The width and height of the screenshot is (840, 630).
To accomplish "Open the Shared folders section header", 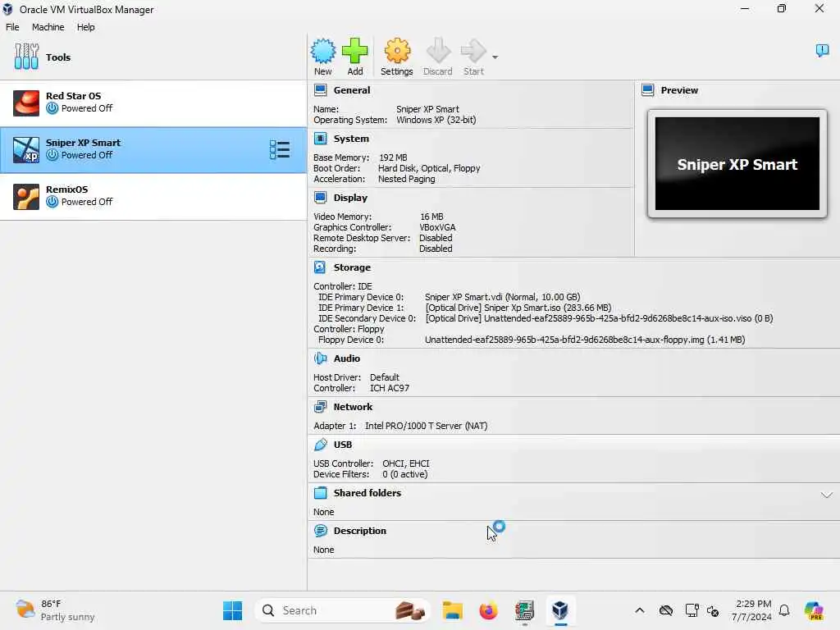I will (x=367, y=493).
